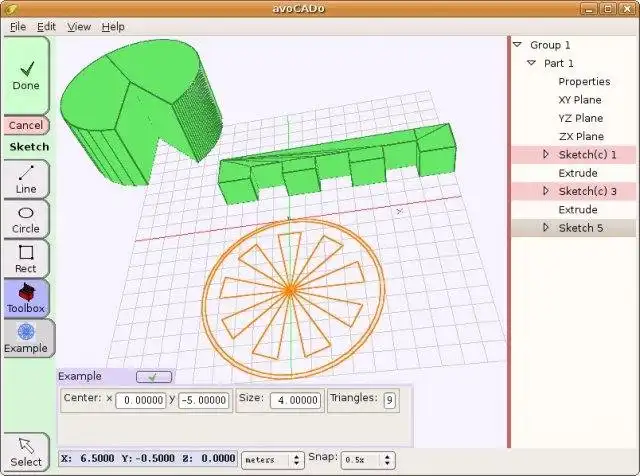This screenshot has height=476, width=640.
Task: Select the Part 1 label
Action: 558,63
